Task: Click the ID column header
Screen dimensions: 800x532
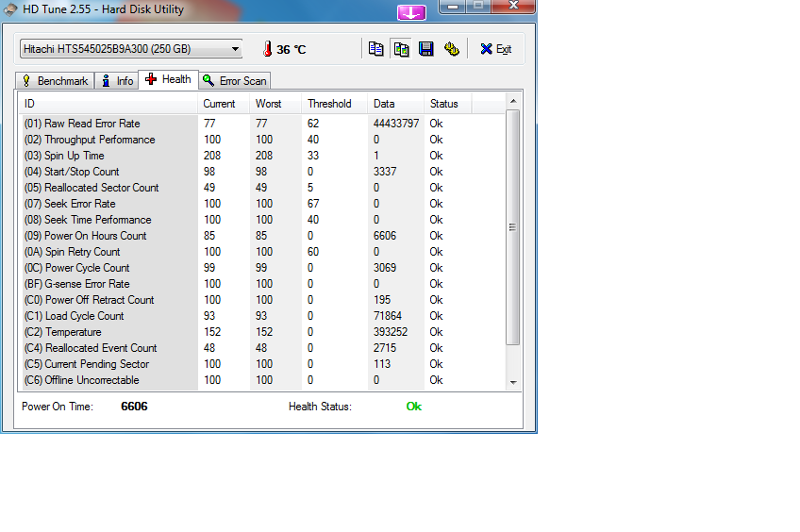Action: point(108,104)
